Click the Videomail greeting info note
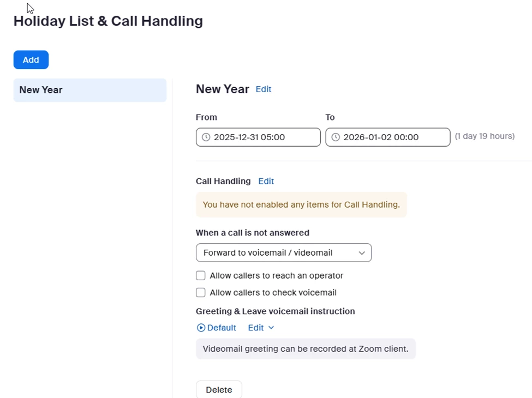This screenshot has height=398, width=532. pos(306,349)
